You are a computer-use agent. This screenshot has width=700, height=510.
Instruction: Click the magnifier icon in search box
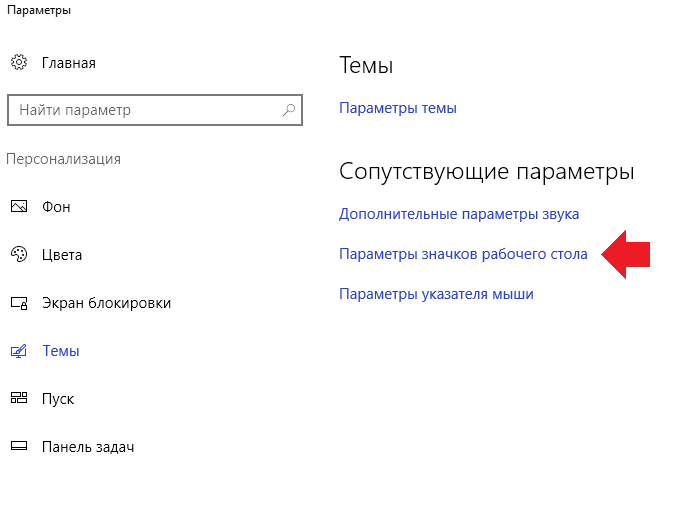click(289, 109)
